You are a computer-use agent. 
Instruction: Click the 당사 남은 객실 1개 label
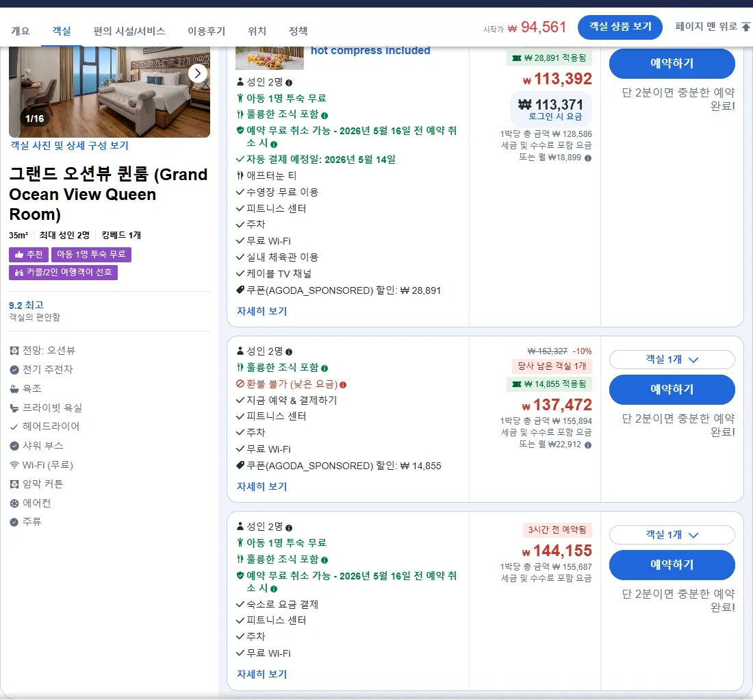click(552, 366)
